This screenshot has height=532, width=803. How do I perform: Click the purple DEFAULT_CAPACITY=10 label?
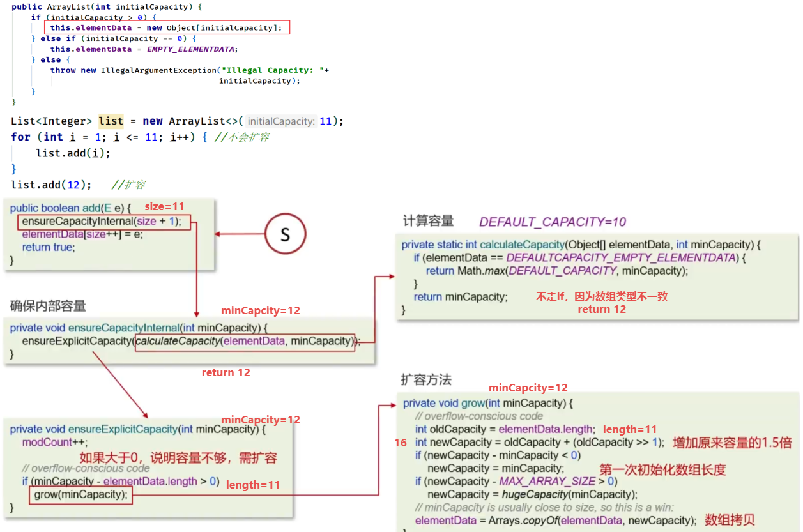click(x=553, y=222)
